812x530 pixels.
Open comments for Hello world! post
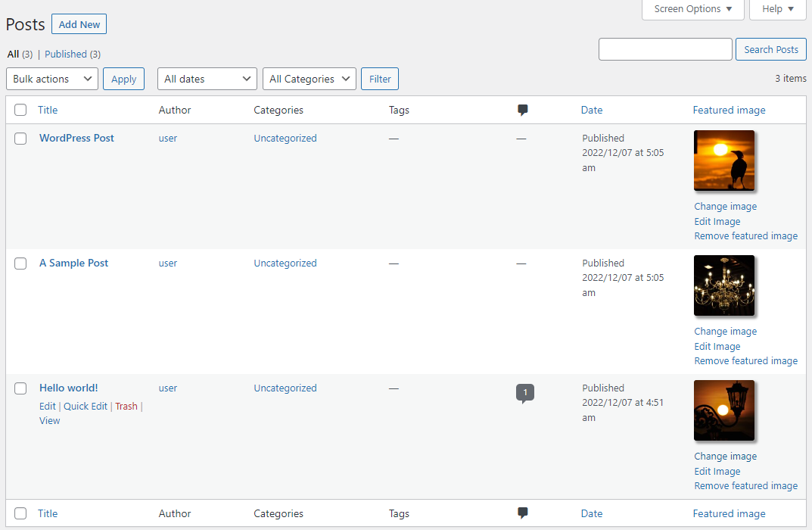pyautogui.click(x=525, y=392)
